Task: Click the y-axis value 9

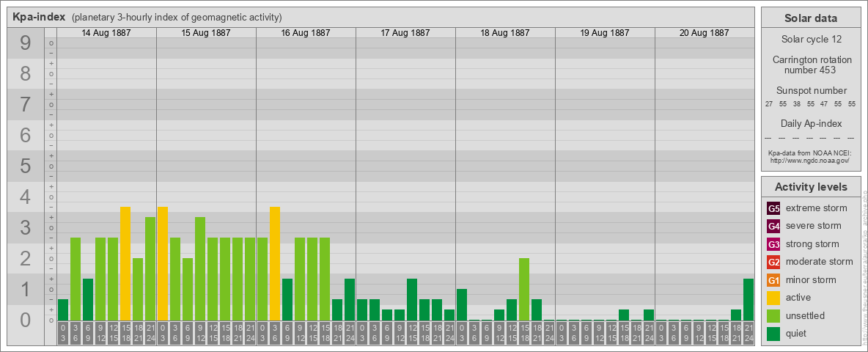Action: (26, 43)
